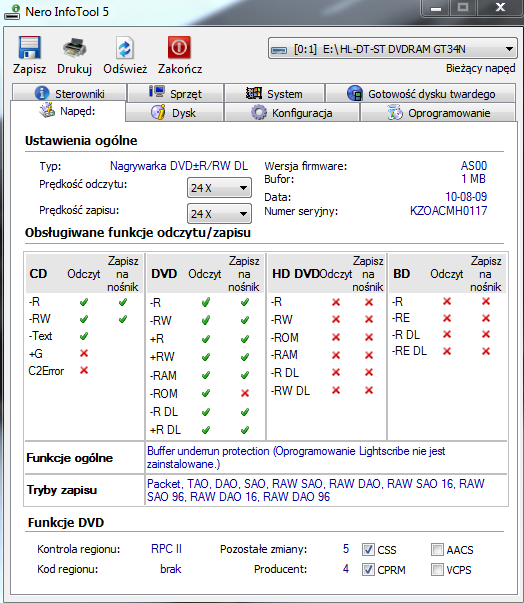Toggle the AACS checkbox
Screen dimensions: 524x603
coord(437,549)
